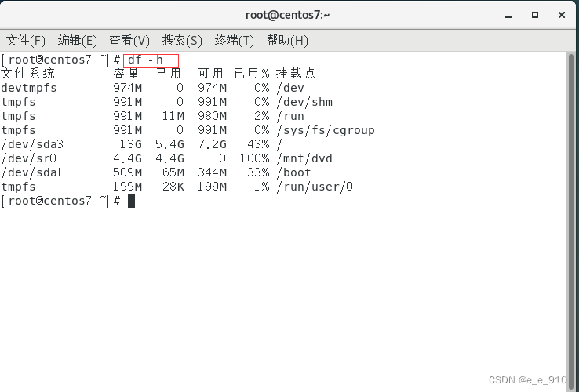Screen dimensions: 579x392
Task: Click the 509M capacity value
Action: 127,172
